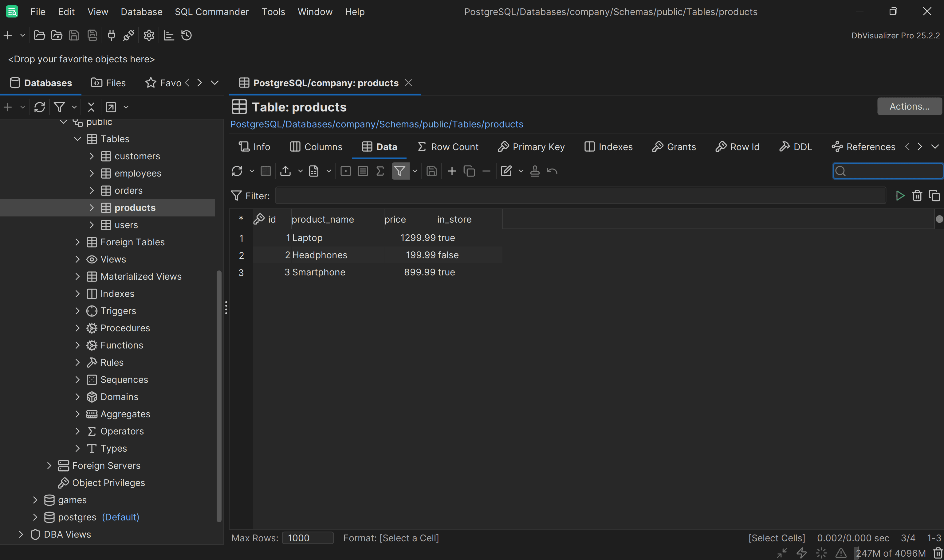Open the SQL Commander menu
Image resolution: width=944 pixels, height=560 pixels.
point(212,12)
